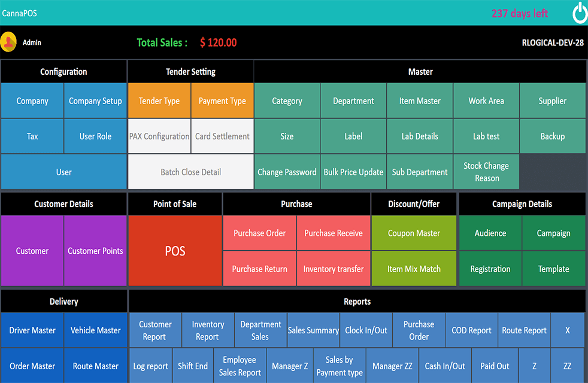Screen dimensions: 588x383
Task: Open Company Setup configuration
Action: (x=95, y=101)
